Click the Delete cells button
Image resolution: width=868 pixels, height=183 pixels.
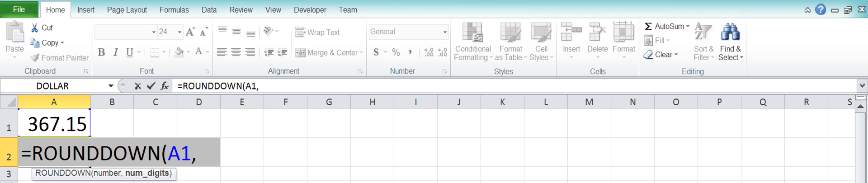597,41
